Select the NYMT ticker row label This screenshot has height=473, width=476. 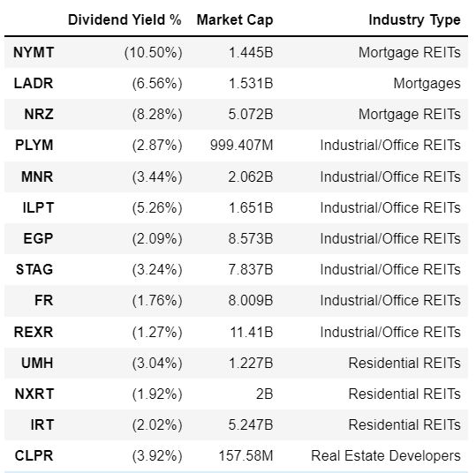click(34, 52)
